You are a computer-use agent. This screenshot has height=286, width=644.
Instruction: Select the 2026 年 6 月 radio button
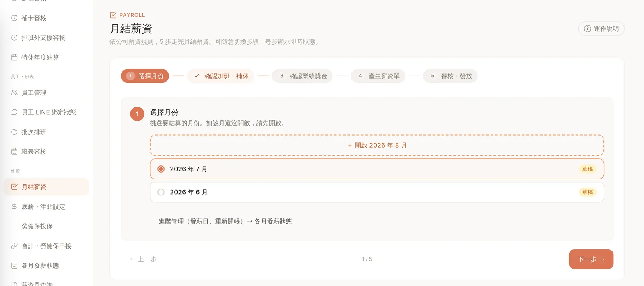coord(161,192)
